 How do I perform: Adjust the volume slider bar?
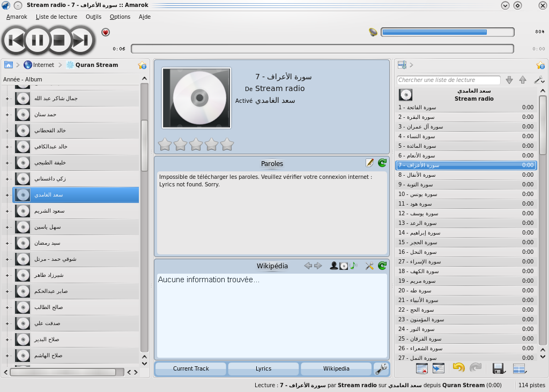[x=448, y=32]
